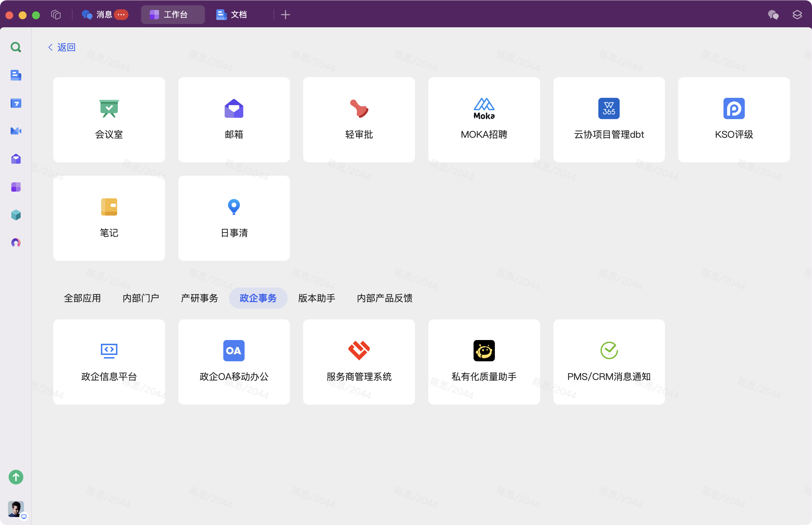Screen dimensions: 812x525
Task: Click the 返回 back link
Action: click(x=61, y=47)
